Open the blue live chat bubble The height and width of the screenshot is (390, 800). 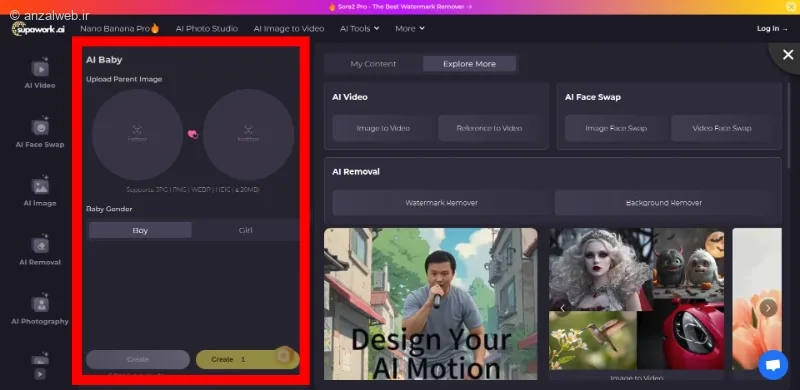[x=773, y=365]
